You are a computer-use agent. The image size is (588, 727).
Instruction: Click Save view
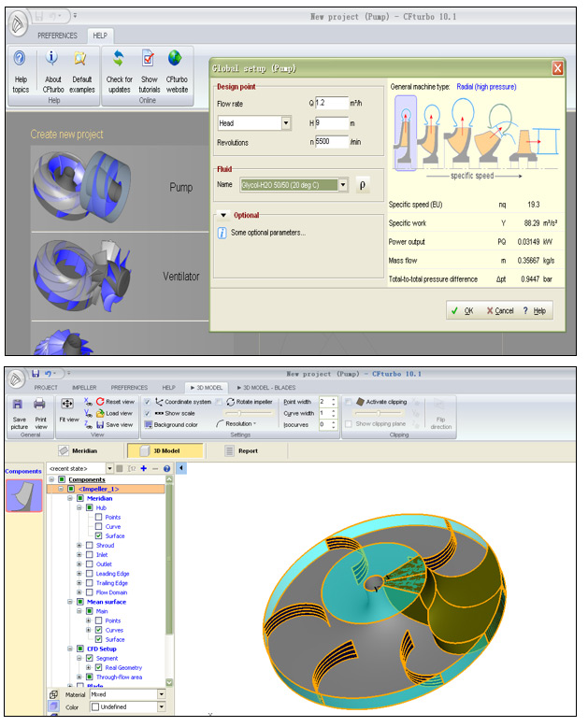[114, 424]
